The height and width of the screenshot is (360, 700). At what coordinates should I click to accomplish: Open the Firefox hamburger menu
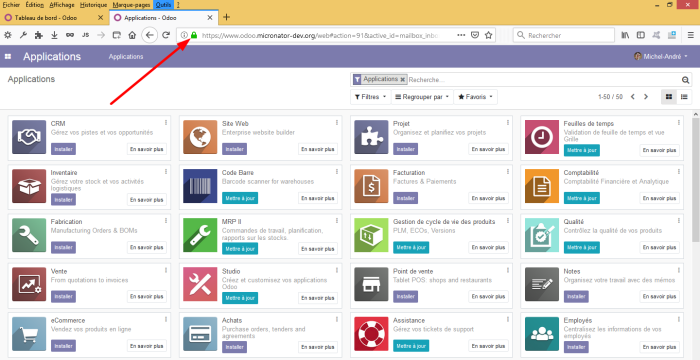(x=690, y=35)
